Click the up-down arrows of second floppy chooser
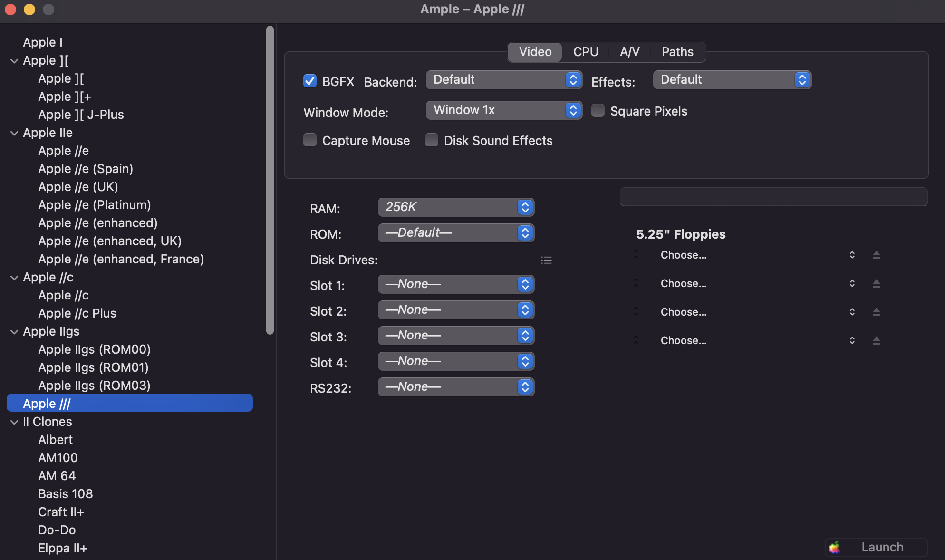 click(852, 284)
